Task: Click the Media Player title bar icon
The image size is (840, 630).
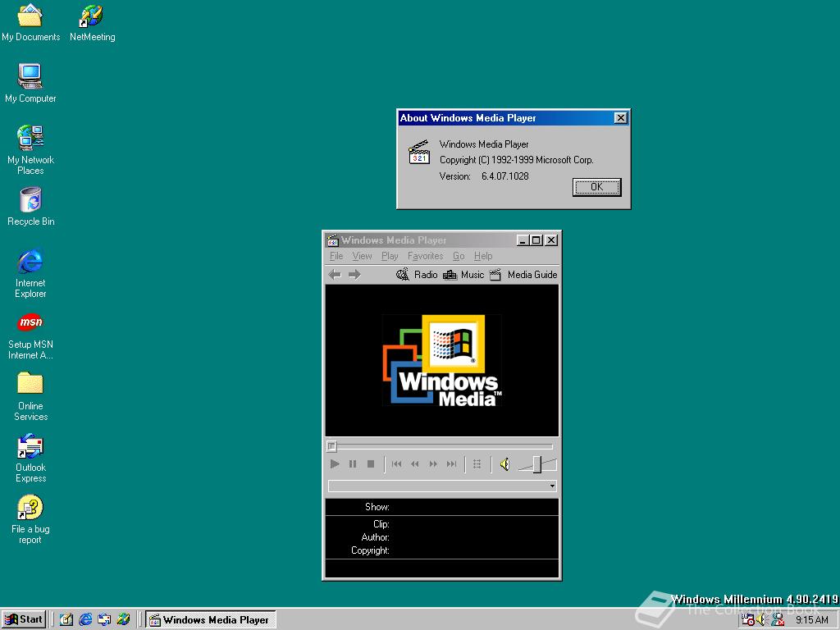Action: click(333, 240)
